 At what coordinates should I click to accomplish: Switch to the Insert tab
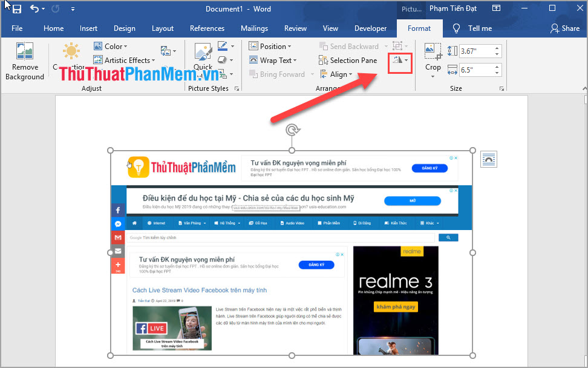(x=88, y=28)
